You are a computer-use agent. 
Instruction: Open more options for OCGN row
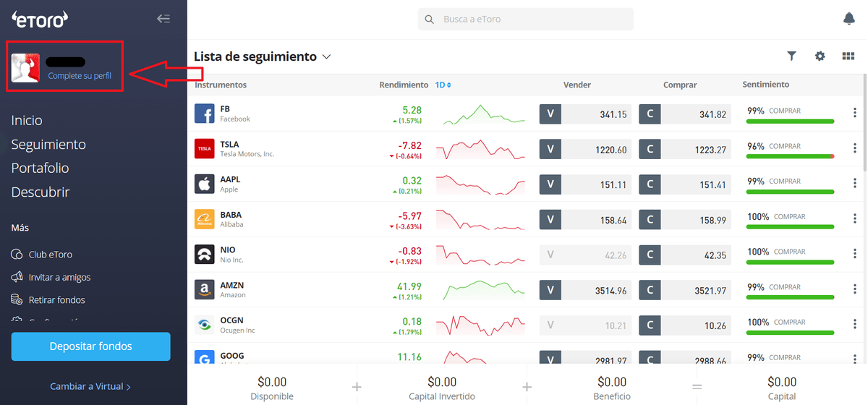[854, 325]
